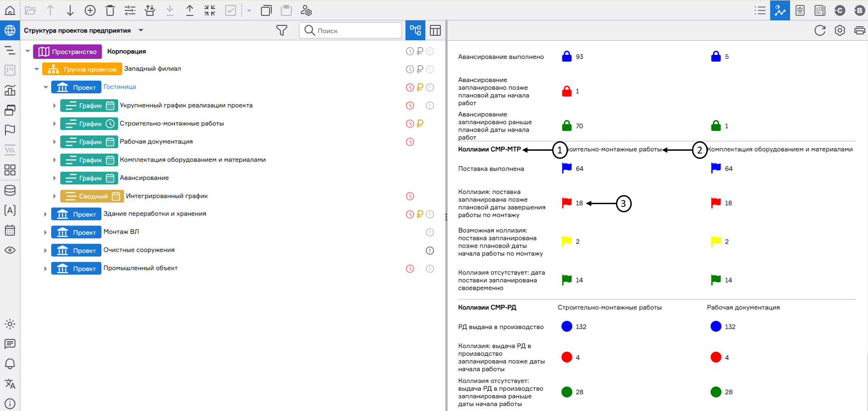The image size is (868, 411).
Task: Open the filter funnel icon
Action: (x=281, y=30)
